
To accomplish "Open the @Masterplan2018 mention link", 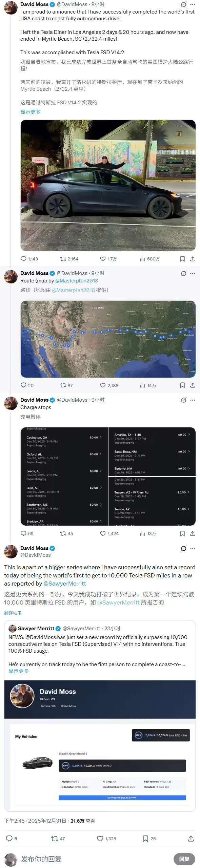I will pos(77,280).
